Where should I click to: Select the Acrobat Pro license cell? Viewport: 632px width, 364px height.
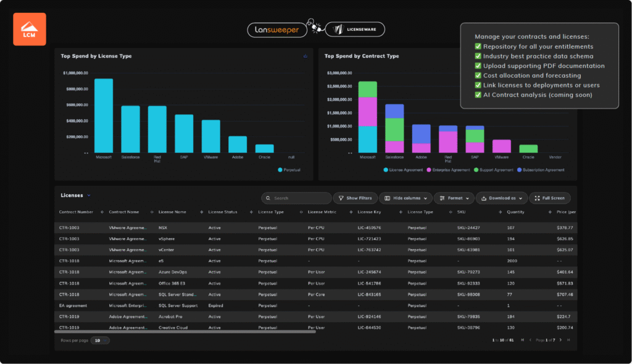coord(170,317)
